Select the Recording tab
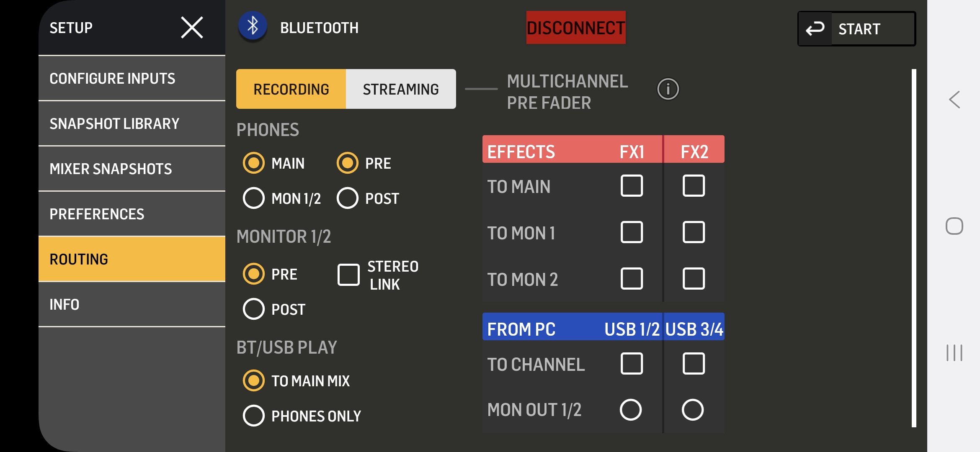 coord(291,89)
